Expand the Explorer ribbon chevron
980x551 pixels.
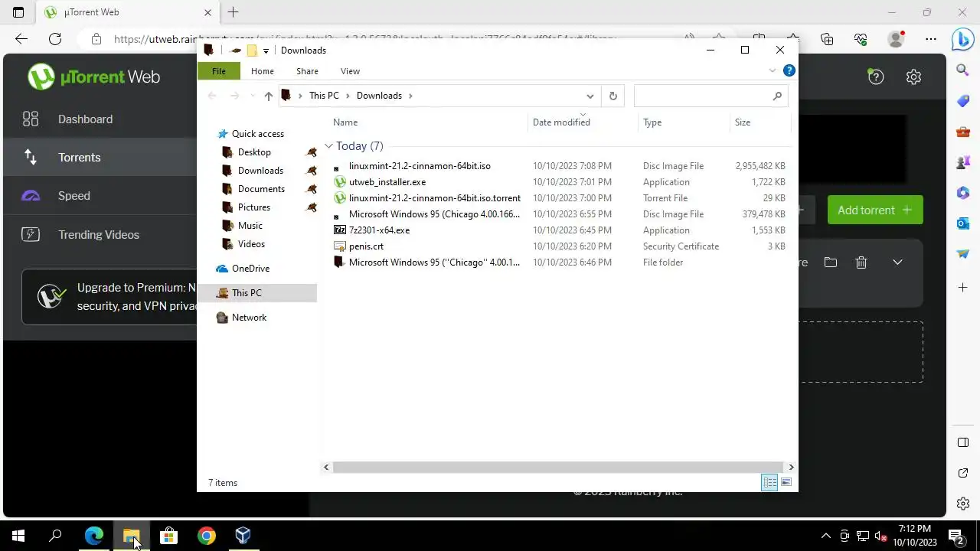[x=772, y=70]
